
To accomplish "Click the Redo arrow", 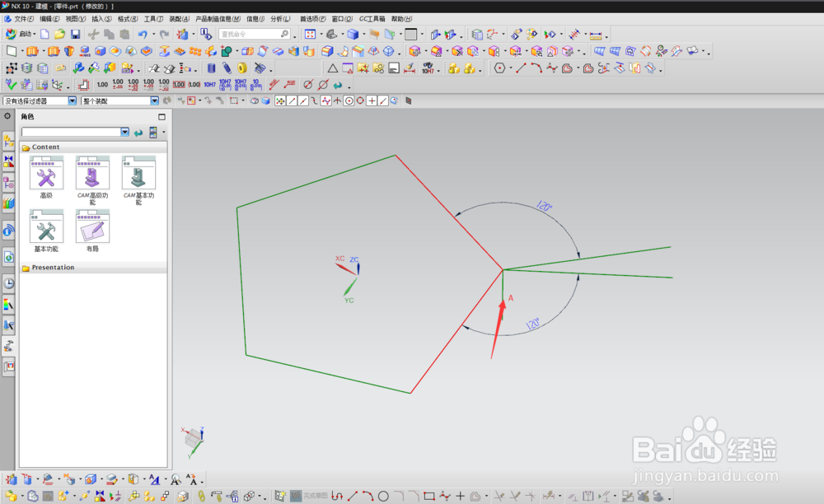I will (164, 34).
